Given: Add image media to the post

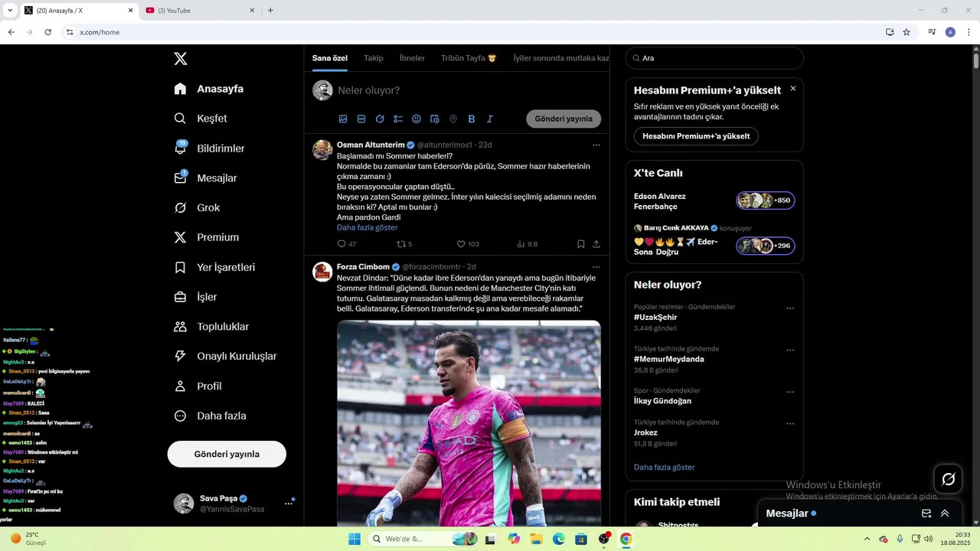Looking at the screenshot, I should [x=343, y=119].
